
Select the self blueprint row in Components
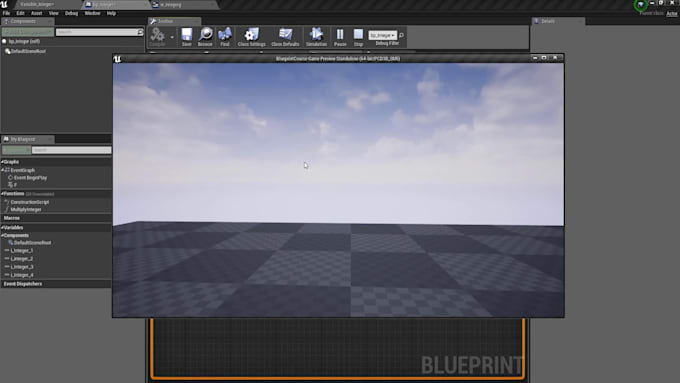click(x=24, y=41)
